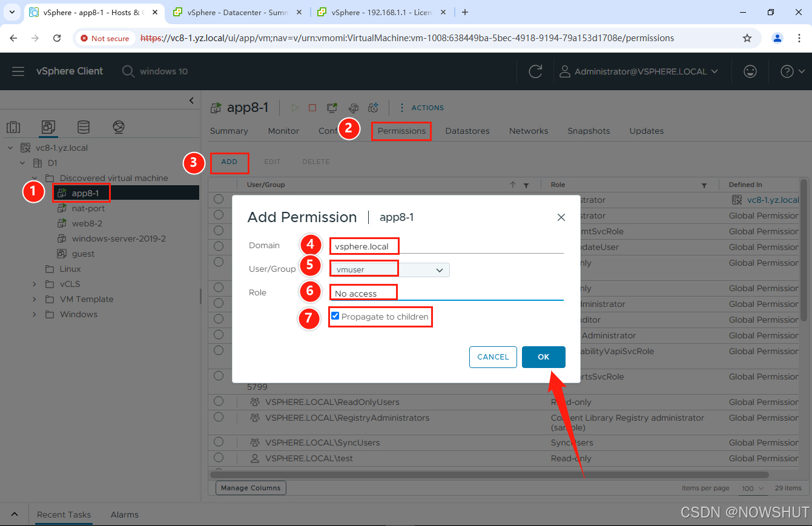Click the browser back arrow
Viewport: 812px width, 526px height.
pyautogui.click(x=13, y=38)
